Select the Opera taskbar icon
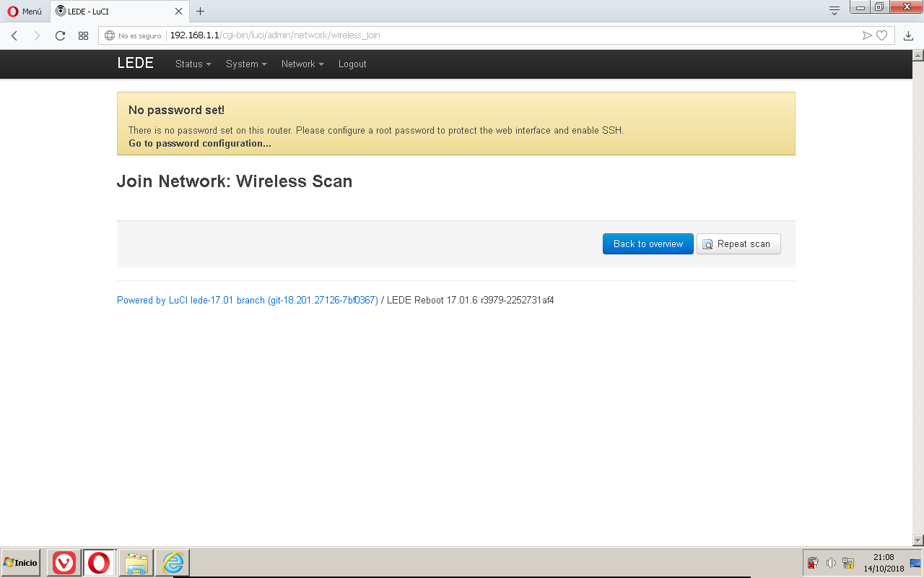Screen dimensions: 924x578 [x=100, y=563]
